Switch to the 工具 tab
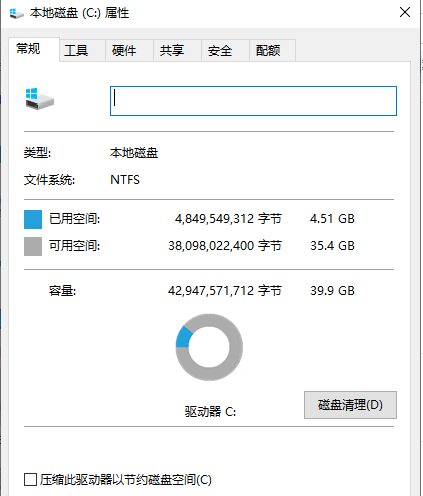Screen dimensions: 423x496 click(x=82, y=51)
